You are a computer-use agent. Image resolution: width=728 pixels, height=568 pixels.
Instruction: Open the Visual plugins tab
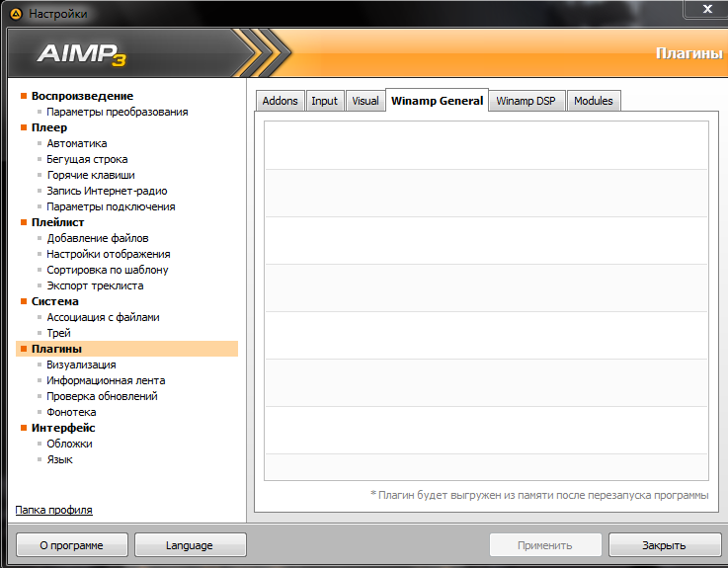click(365, 101)
